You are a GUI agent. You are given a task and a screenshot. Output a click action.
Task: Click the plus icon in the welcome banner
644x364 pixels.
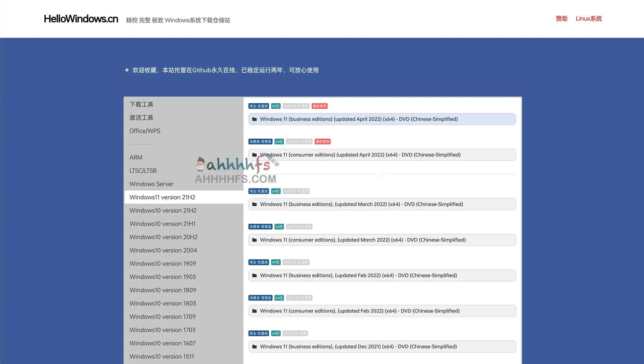tap(127, 70)
